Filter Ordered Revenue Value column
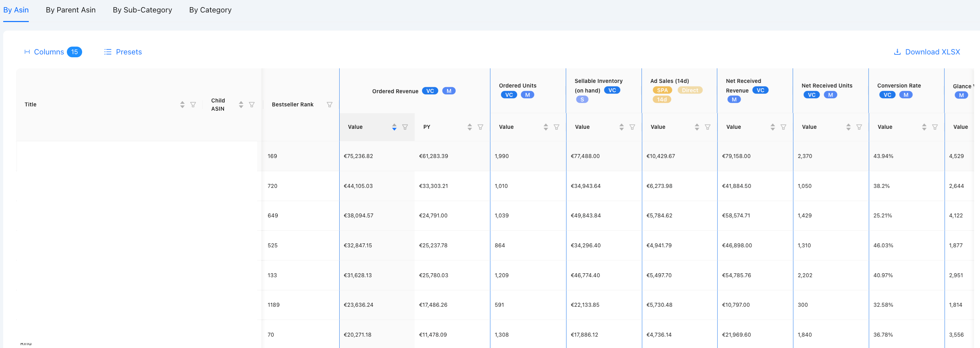The image size is (980, 348). click(x=405, y=127)
